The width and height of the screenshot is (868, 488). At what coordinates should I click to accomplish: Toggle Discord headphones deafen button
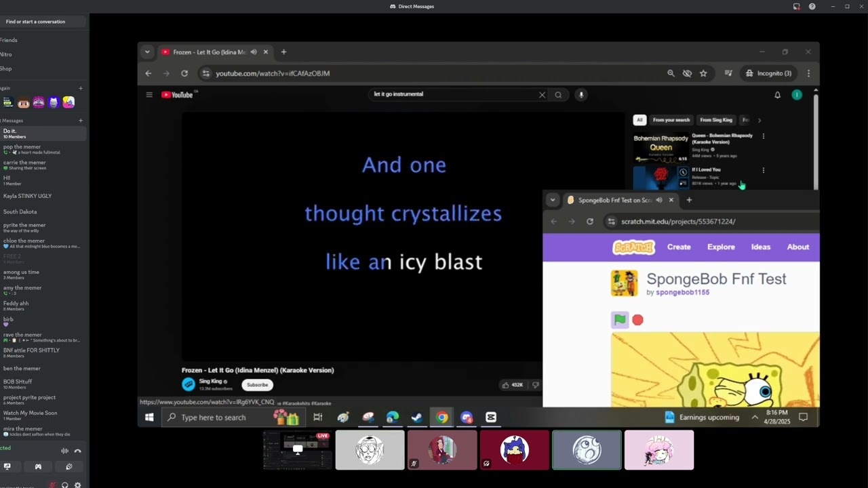click(x=65, y=485)
